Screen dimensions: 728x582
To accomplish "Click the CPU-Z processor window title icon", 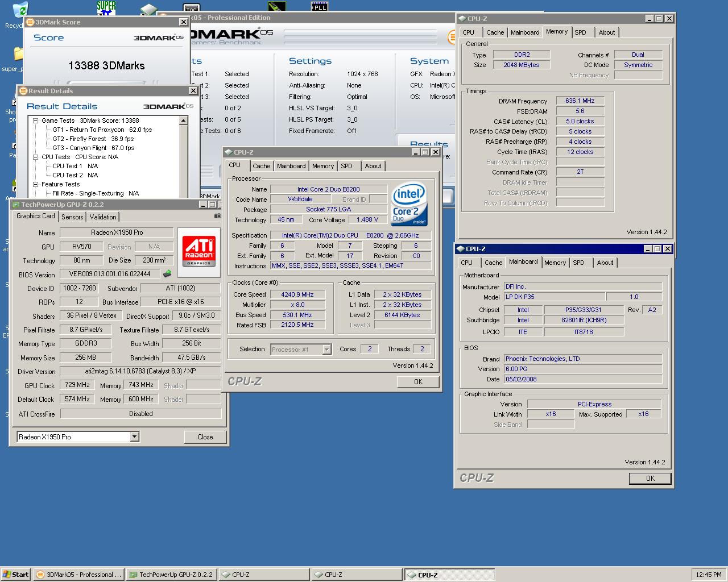I will pyautogui.click(x=229, y=152).
